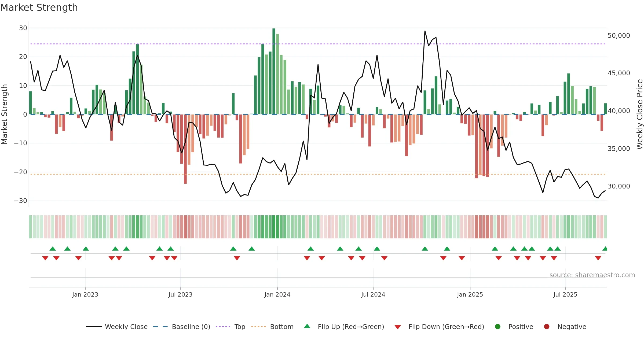Toggle Flip Up (Red→Green) legend entry
This screenshot has height=362, width=644.
coord(344,327)
